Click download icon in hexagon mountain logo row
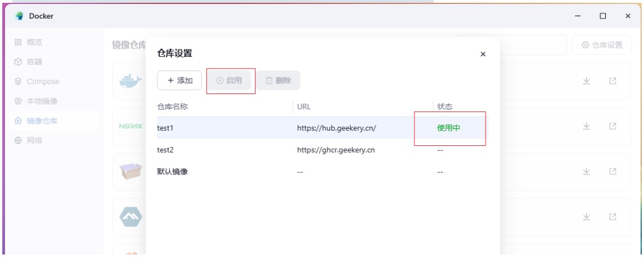This screenshot has height=259, width=644. point(586,216)
